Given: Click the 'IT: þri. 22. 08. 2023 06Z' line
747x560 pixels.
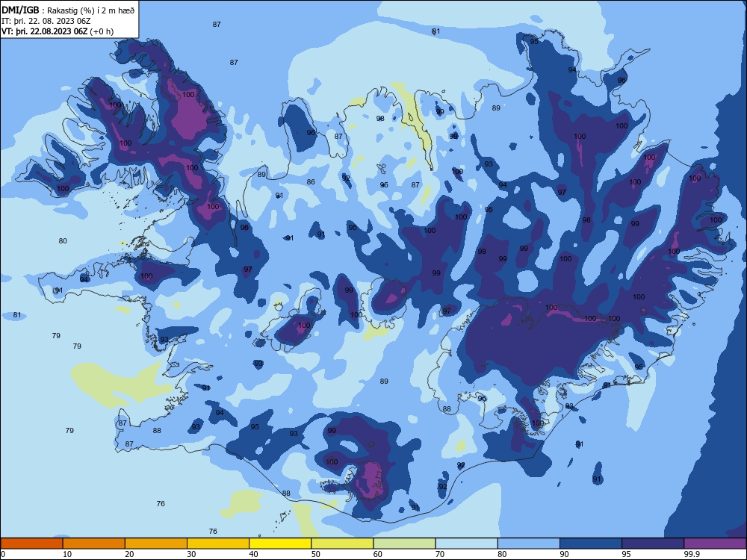Looking at the screenshot, I should (46, 21).
